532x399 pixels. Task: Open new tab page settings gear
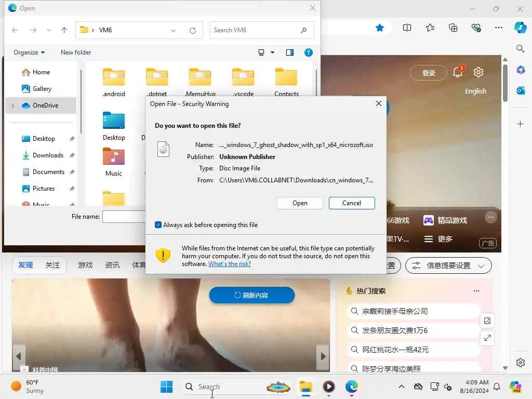(x=478, y=72)
